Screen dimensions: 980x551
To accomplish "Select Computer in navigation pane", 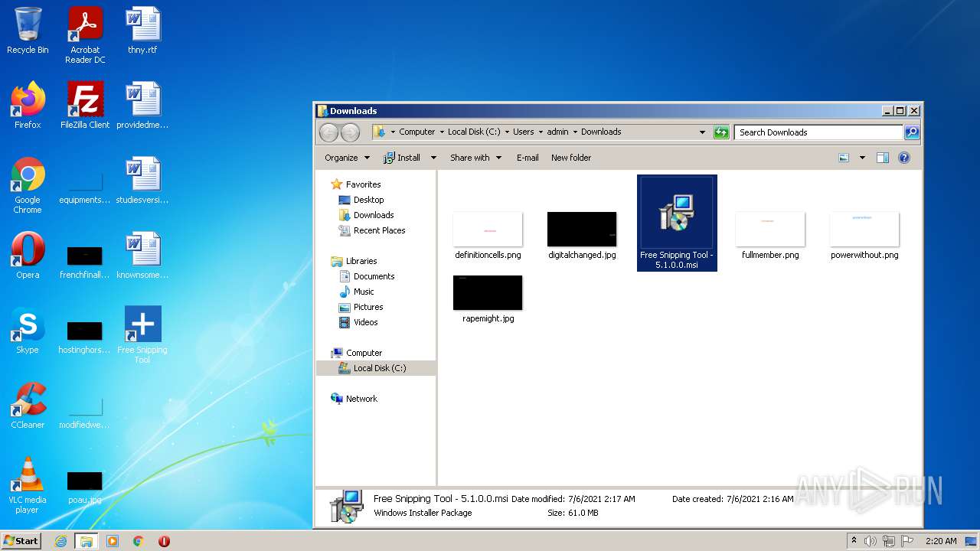I will [x=356, y=353].
